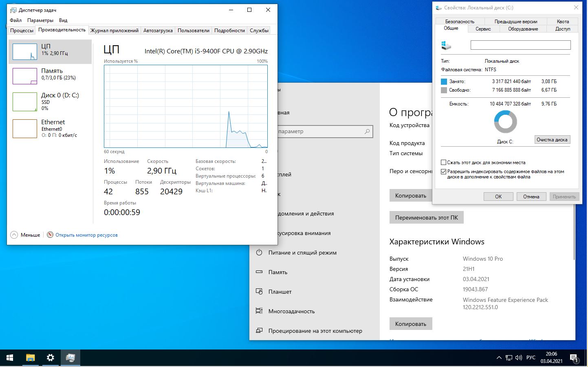Open the Файл menu in Task Manager
The image size is (588, 367).
point(16,20)
